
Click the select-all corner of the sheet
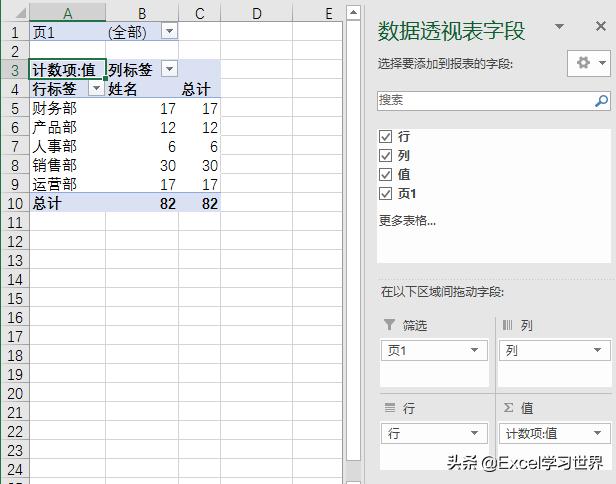(16, 13)
